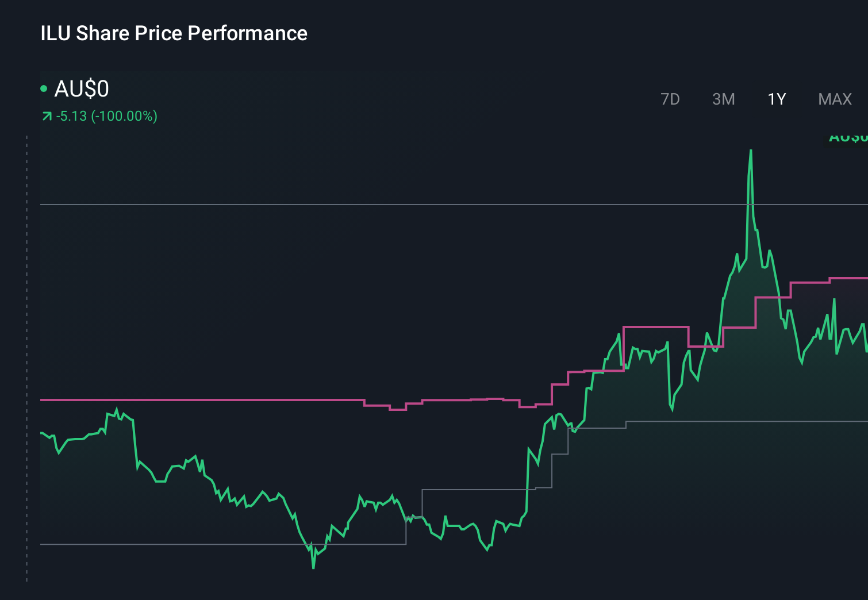Click the clipped green AU$ chart price label

tap(848, 138)
